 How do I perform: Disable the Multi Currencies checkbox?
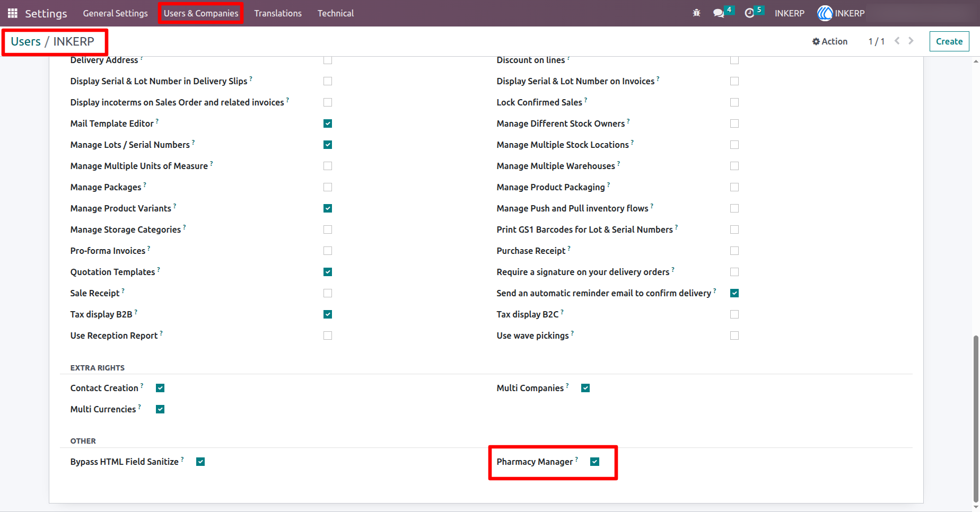(x=160, y=409)
